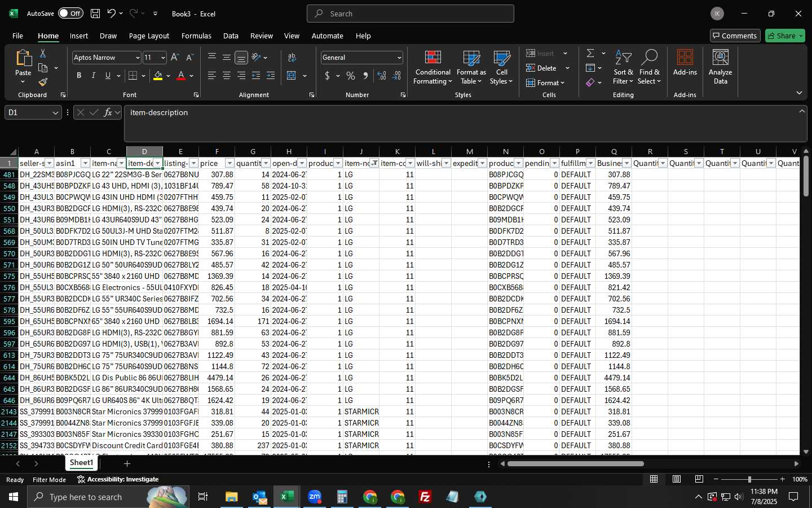The width and height of the screenshot is (812, 508).
Task: Apply the yellow Fill Color swatch
Action: 158,76
